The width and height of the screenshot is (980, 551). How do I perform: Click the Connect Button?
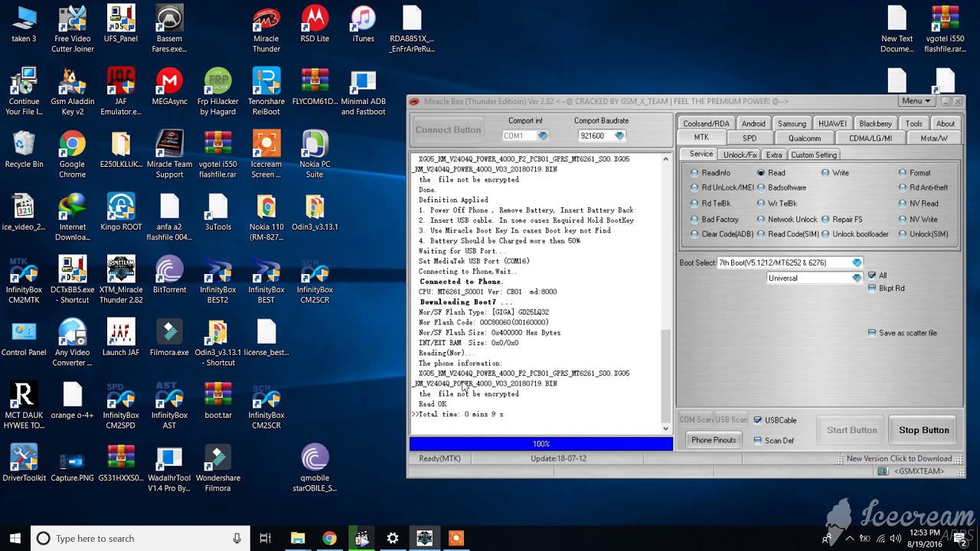[448, 129]
